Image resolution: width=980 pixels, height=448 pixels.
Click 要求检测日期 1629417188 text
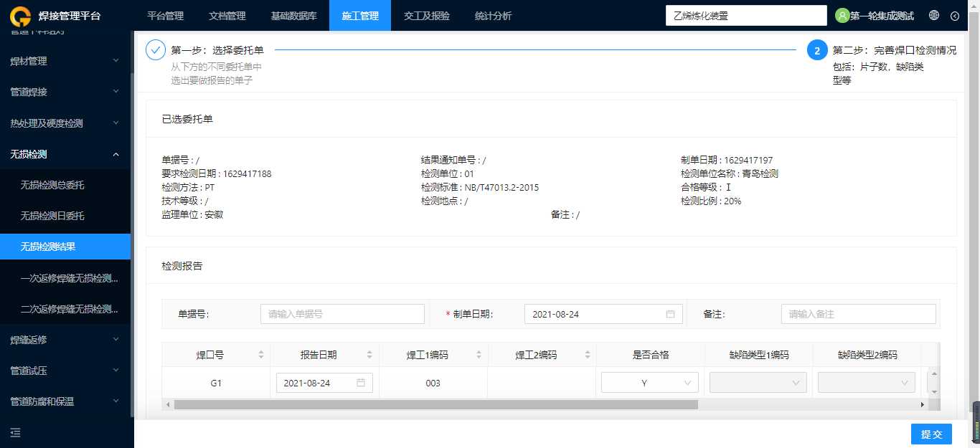(216, 173)
